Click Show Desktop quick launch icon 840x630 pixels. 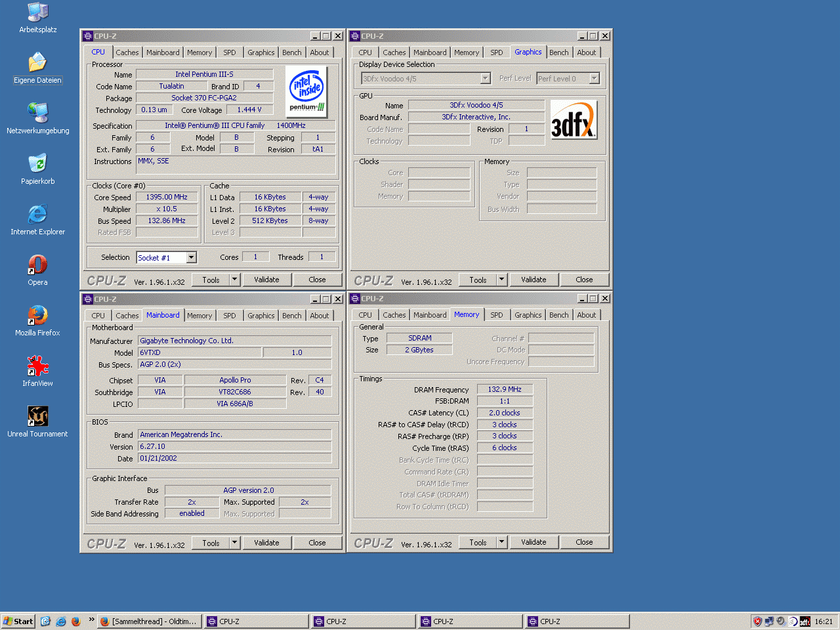[45, 621]
